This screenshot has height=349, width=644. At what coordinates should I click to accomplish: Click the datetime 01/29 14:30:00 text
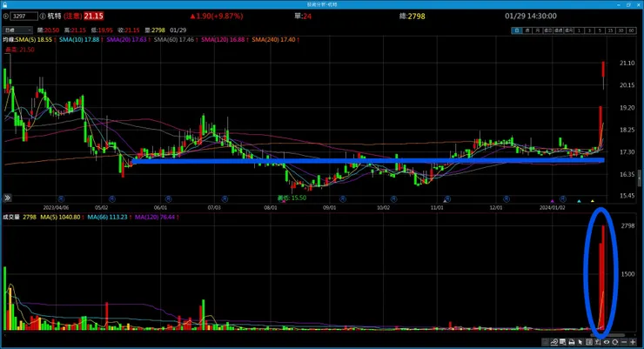531,16
